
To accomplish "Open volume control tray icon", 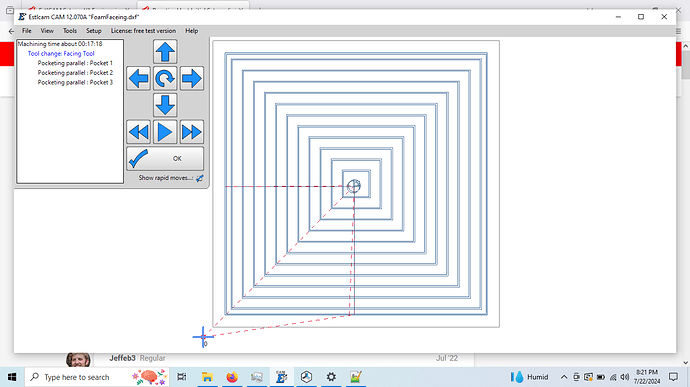I will coord(625,377).
